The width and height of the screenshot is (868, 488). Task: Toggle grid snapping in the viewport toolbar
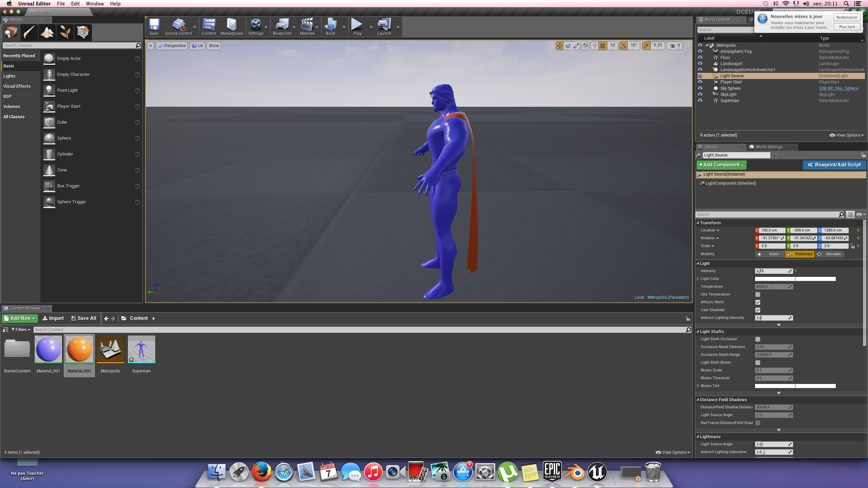[603, 46]
